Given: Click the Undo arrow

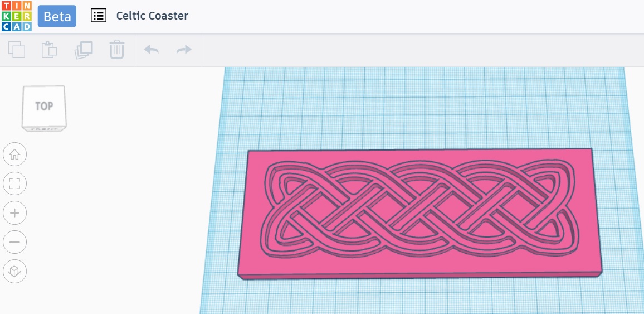Looking at the screenshot, I should click(x=151, y=50).
